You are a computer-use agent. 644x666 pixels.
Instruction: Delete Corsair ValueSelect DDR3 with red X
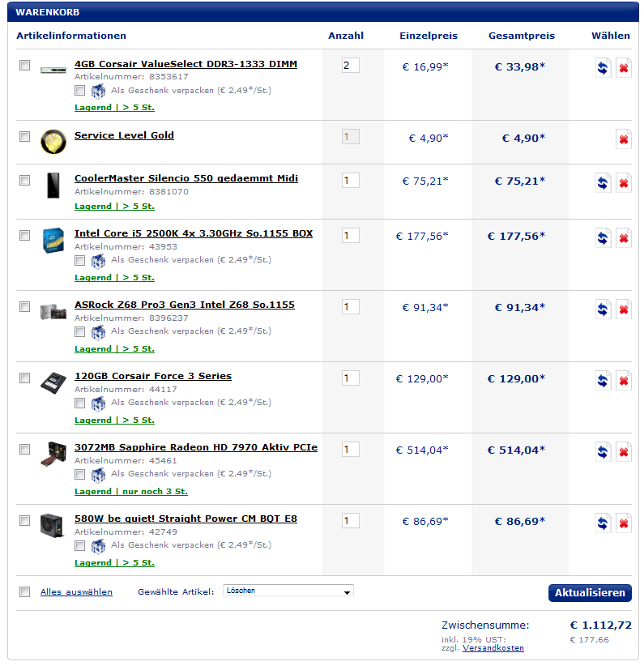[x=624, y=68]
